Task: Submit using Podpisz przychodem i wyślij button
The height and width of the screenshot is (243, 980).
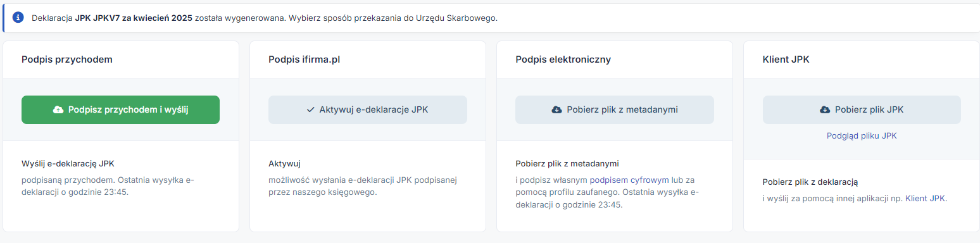Action: 120,109
